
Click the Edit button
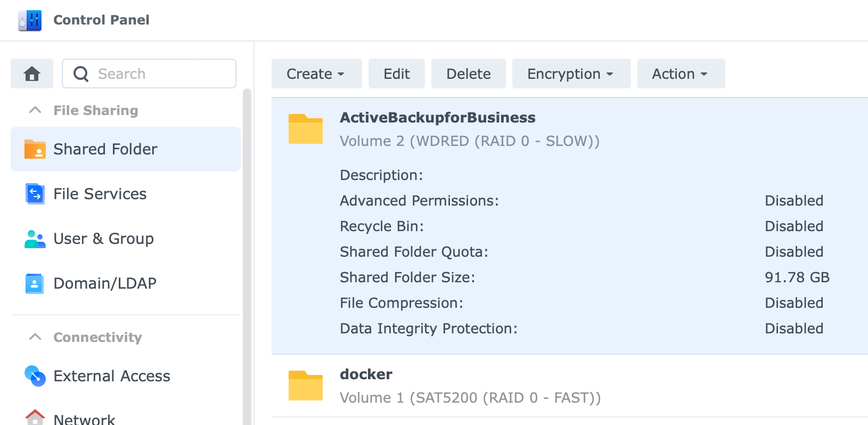click(x=397, y=73)
